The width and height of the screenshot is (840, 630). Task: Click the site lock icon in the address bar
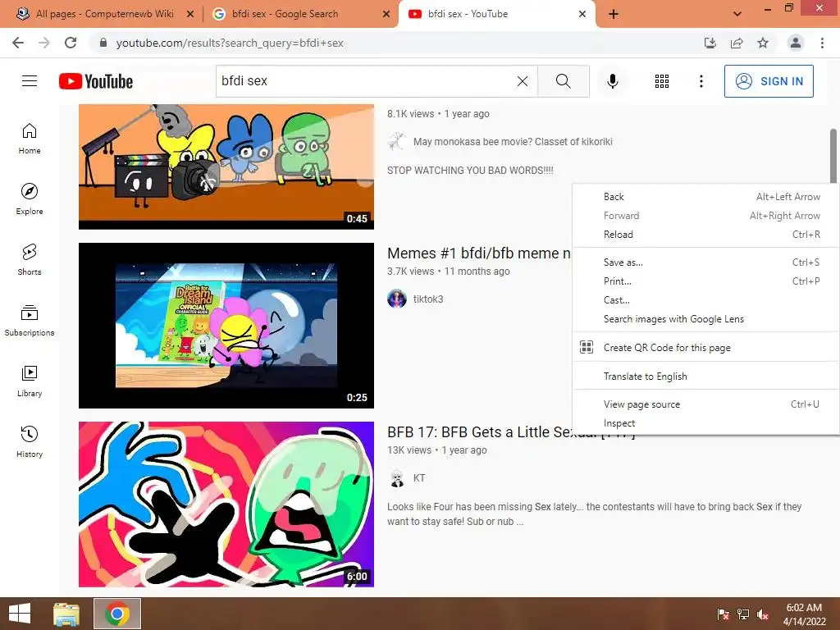pos(103,43)
